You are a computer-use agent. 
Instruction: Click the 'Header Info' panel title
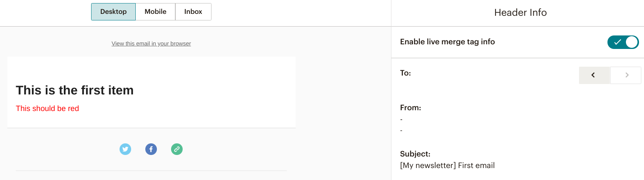(x=520, y=13)
